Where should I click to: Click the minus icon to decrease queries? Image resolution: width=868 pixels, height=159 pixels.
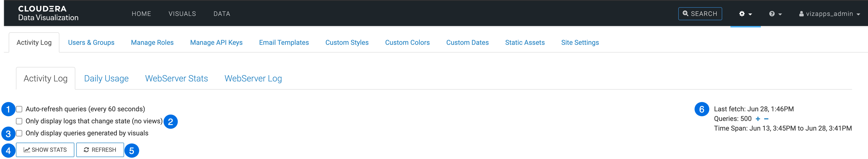[766, 119]
